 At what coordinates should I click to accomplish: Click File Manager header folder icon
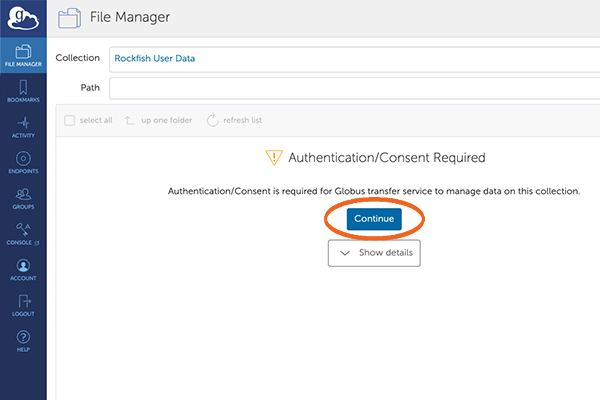coord(69,18)
